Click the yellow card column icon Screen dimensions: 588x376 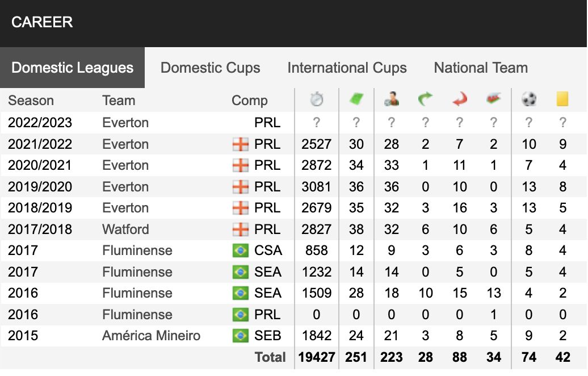point(562,99)
